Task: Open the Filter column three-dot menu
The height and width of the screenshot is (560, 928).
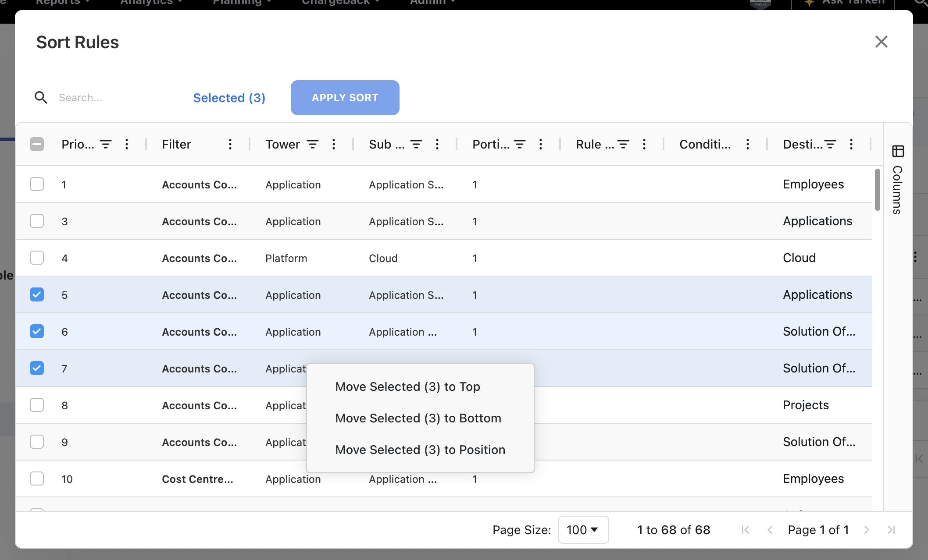Action: 230,144
